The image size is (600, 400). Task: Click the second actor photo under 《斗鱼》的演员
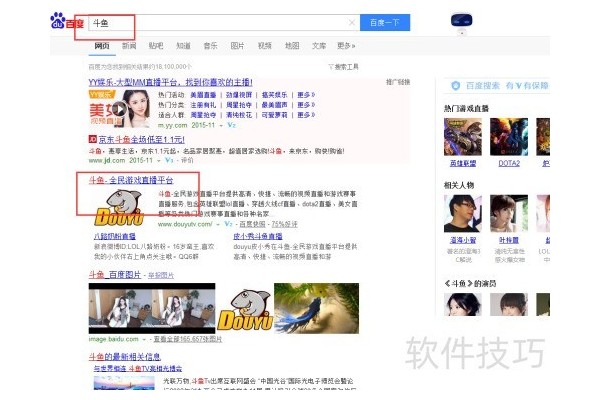pos(509,304)
